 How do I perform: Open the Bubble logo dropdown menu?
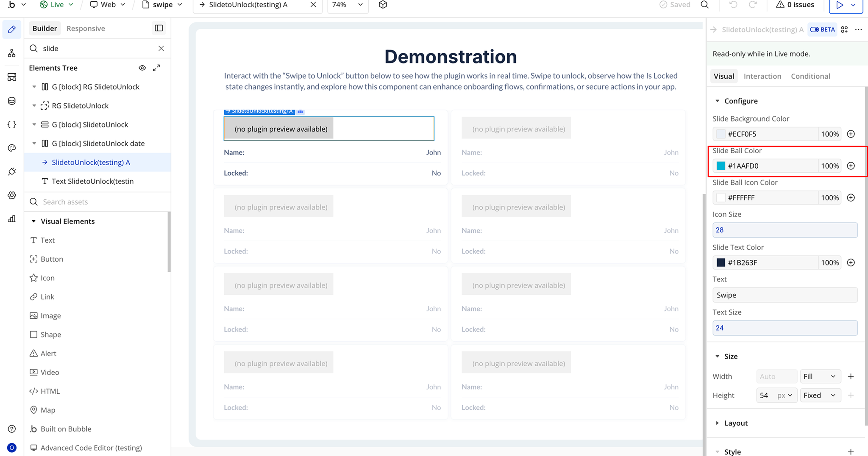17,5
